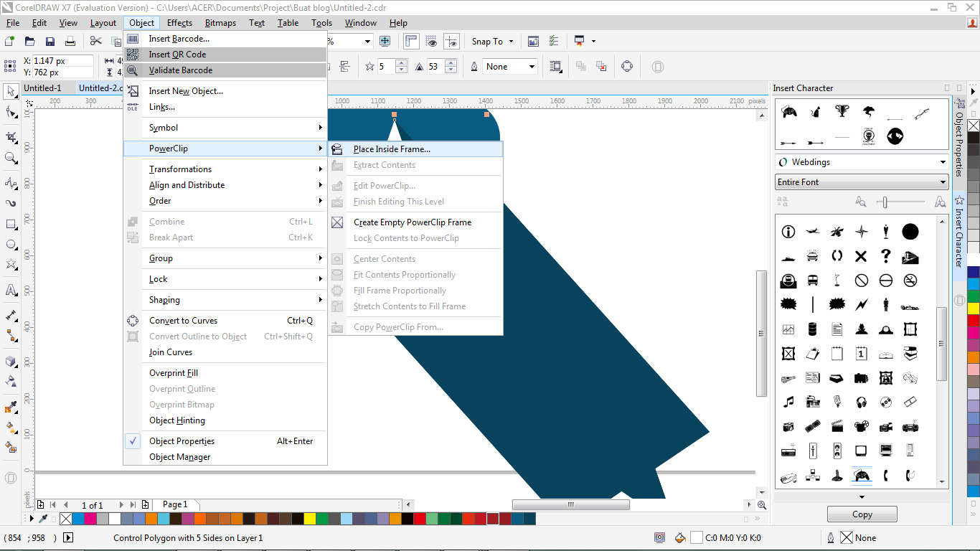Click the Print icon in toolbar
The image size is (980, 551).
click(x=70, y=41)
